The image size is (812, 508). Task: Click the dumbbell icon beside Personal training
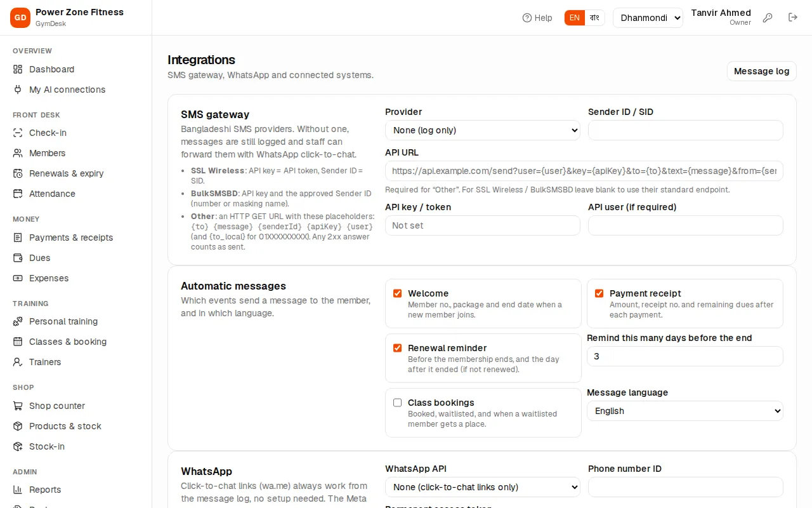pyautogui.click(x=18, y=321)
